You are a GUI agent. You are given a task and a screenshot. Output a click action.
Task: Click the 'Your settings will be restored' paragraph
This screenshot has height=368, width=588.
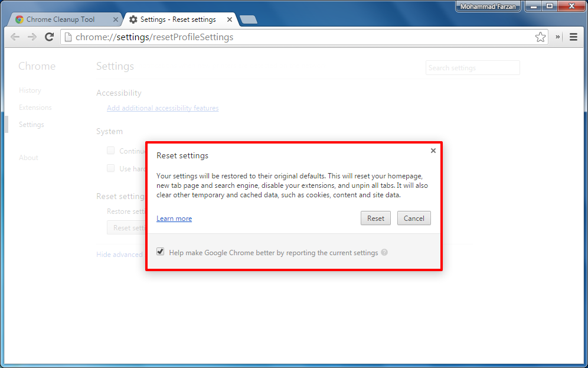292,185
